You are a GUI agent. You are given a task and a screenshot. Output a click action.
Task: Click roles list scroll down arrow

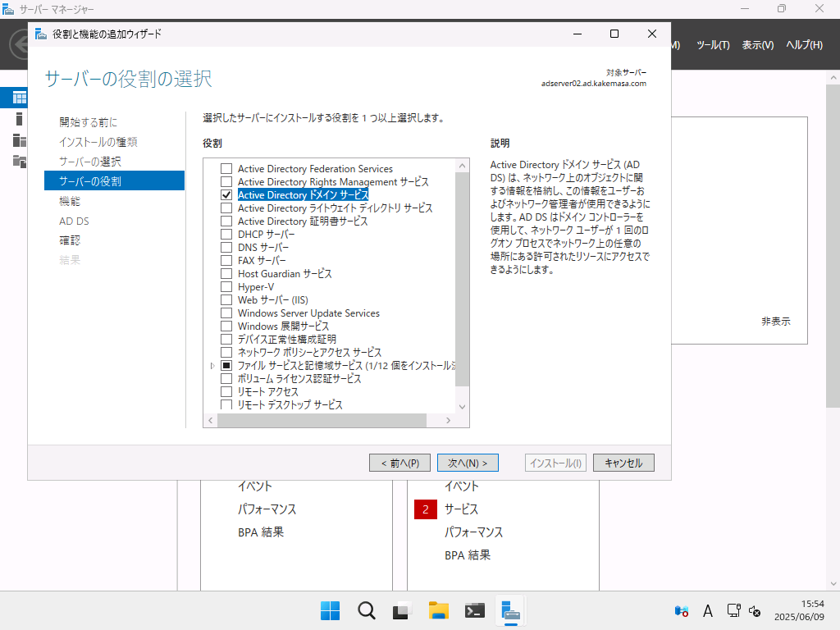point(463,407)
